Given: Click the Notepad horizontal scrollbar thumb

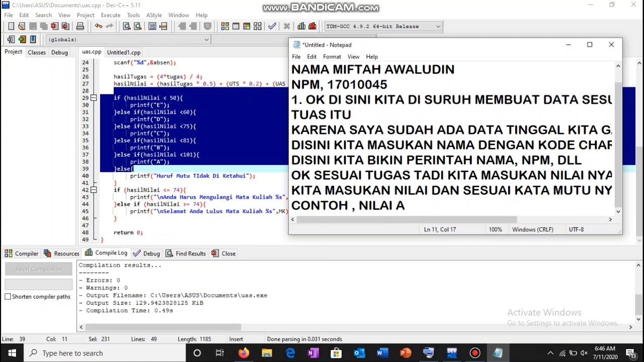Looking at the screenshot, I should coord(407,219).
